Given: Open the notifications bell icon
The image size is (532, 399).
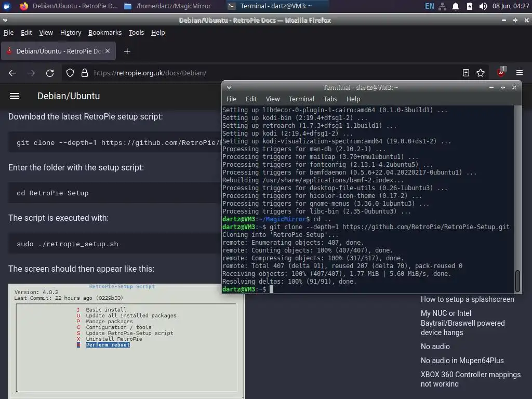Looking at the screenshot, I should [x=456, y=6].
